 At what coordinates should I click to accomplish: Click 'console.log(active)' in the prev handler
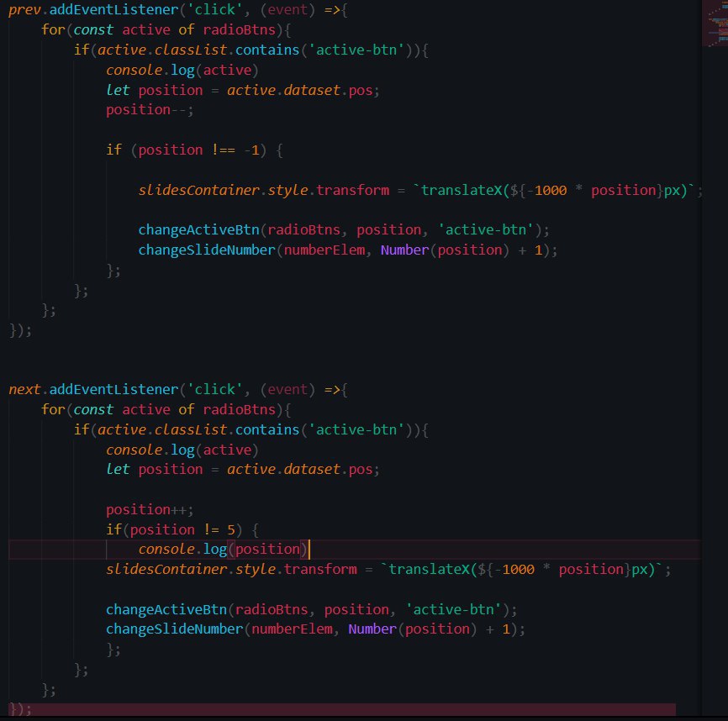[x=182, y=70]
